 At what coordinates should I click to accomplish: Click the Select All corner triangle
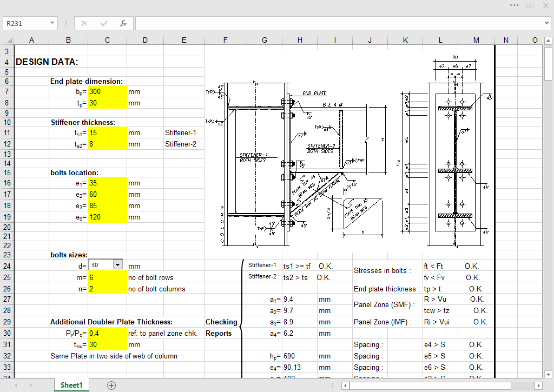[9, 40]
